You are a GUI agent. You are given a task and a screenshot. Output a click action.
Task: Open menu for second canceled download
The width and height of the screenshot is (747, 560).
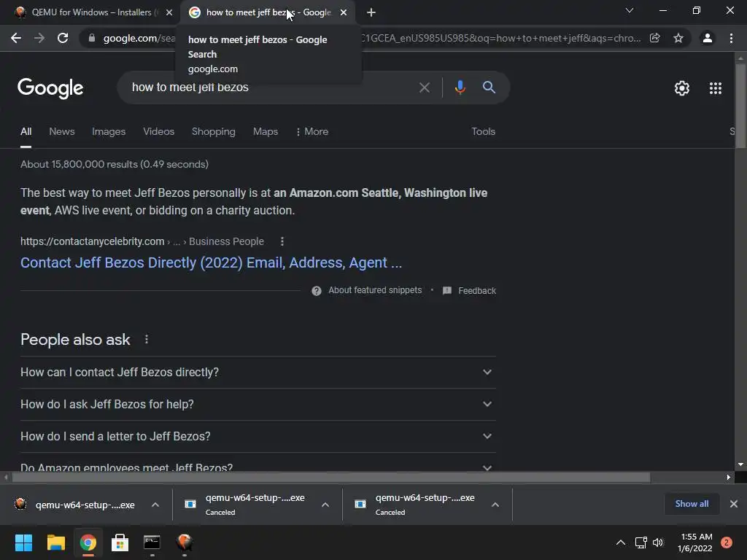click(x=325, y=505)
